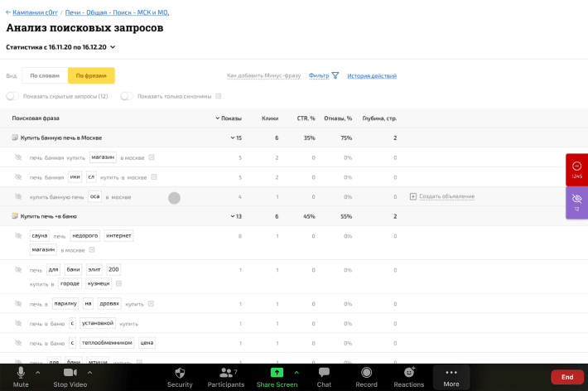Image resolution: width=588 pixels, height=391 pixels.
Task: Select the 'По фразам' view tab
Action: point(91,75)
